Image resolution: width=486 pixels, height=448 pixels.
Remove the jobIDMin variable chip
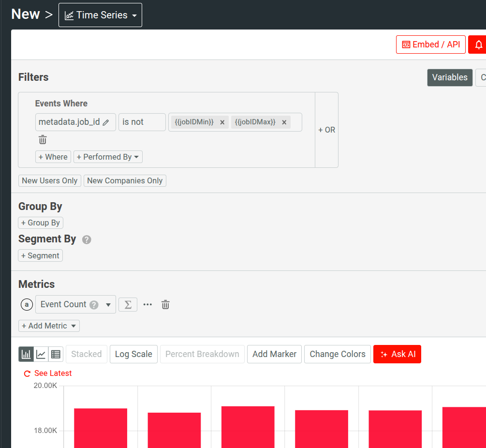point(222,122)
